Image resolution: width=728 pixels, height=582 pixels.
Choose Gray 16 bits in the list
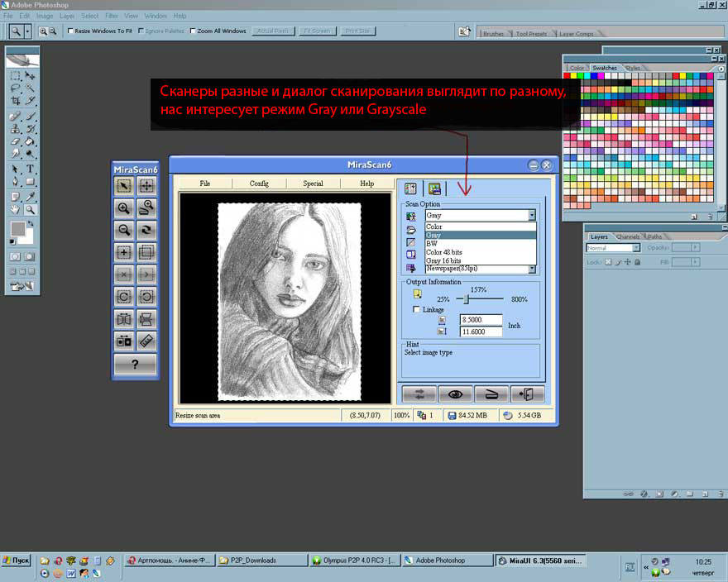pyautogui.click(x=481, y=260)
